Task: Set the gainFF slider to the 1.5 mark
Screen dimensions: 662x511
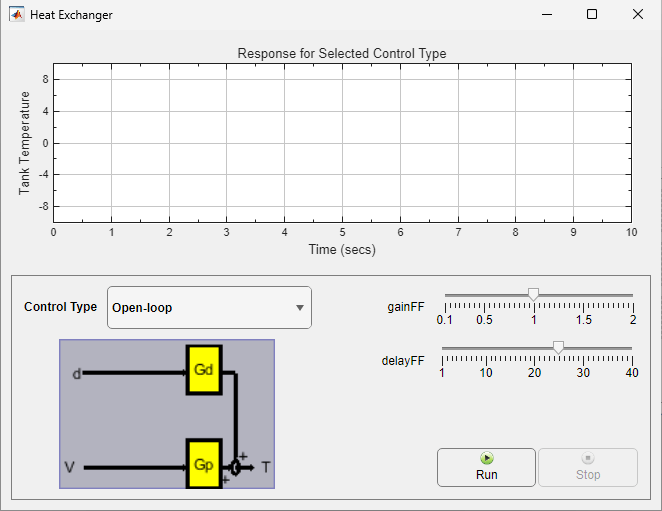Action: tap(583, 296)
